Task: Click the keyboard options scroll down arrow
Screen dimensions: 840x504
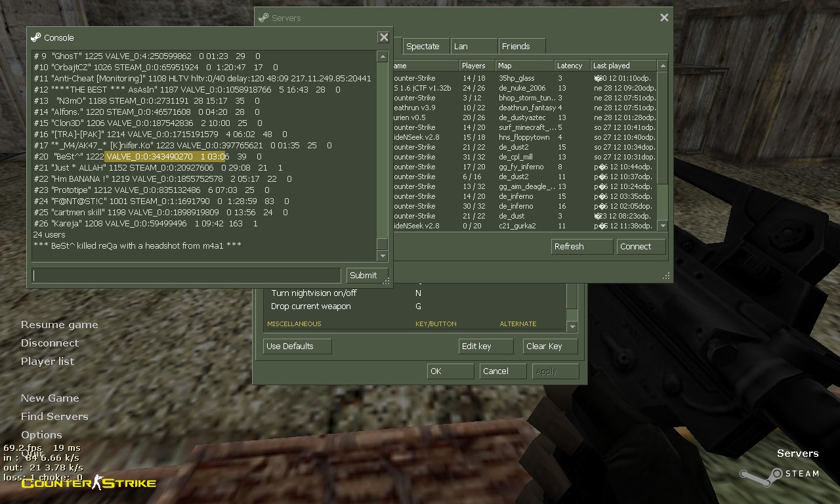Action: [572, 326]
